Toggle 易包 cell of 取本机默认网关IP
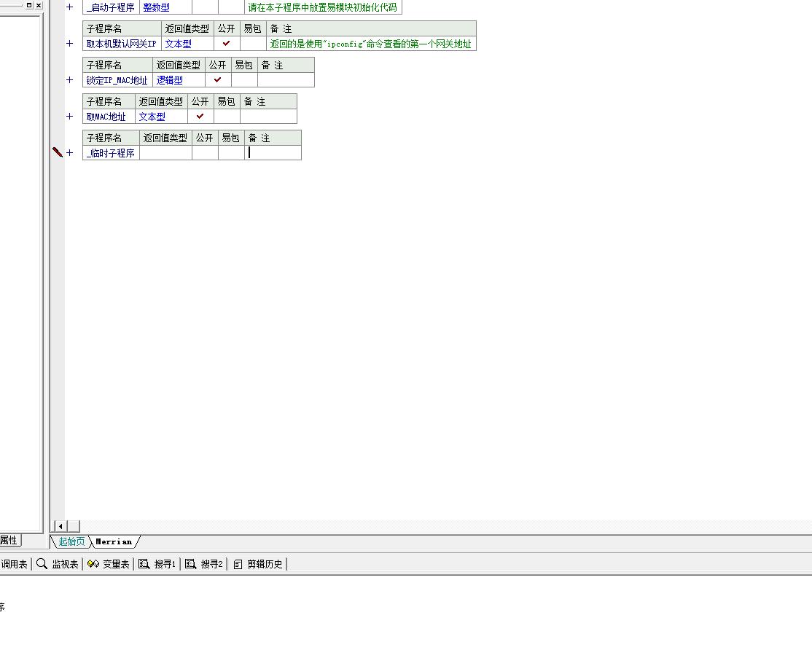This screenshot has width=812, height=666. (x=253, y=44)
